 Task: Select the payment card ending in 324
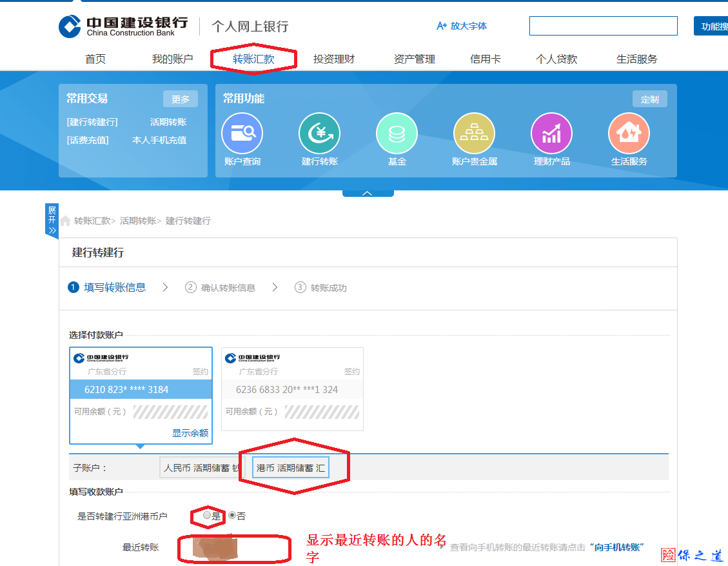[x=293, y=389]
